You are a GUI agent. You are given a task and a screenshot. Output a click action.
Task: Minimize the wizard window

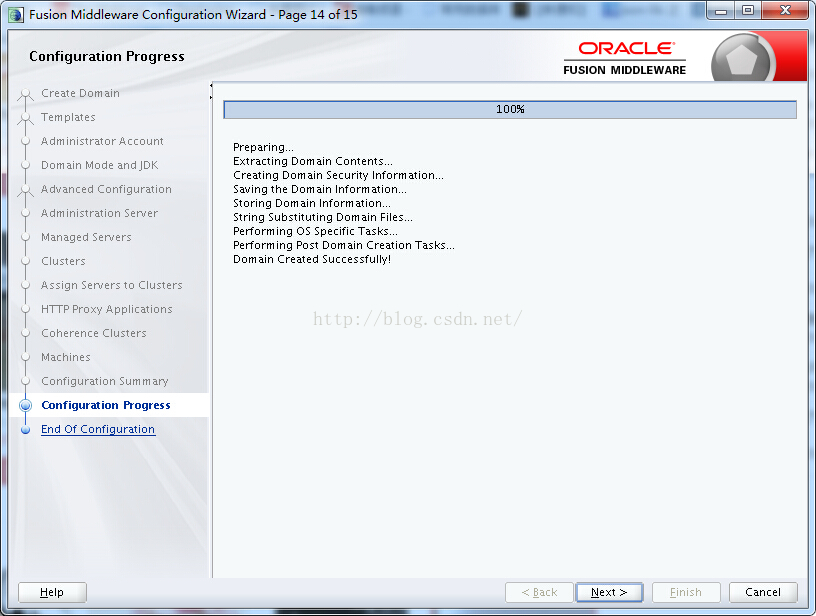[x=721, y=11]
